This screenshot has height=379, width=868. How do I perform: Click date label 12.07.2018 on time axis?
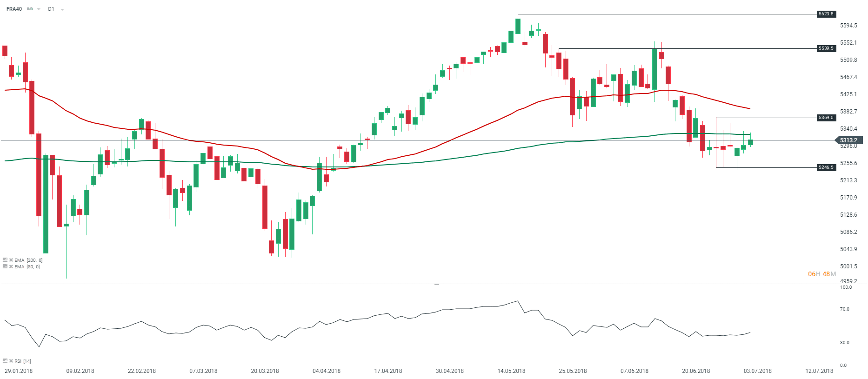coord(819,371)
